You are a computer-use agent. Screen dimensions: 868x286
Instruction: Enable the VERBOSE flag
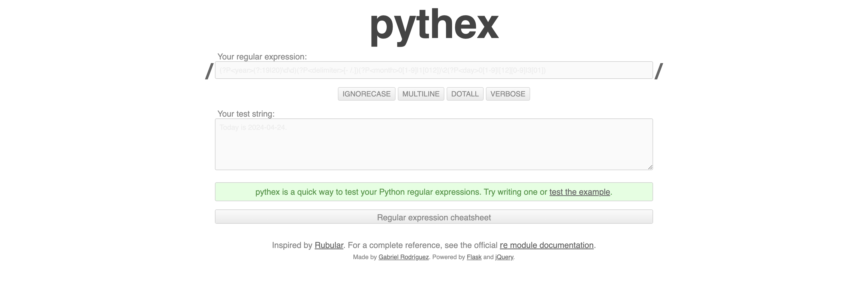[507, 94]
